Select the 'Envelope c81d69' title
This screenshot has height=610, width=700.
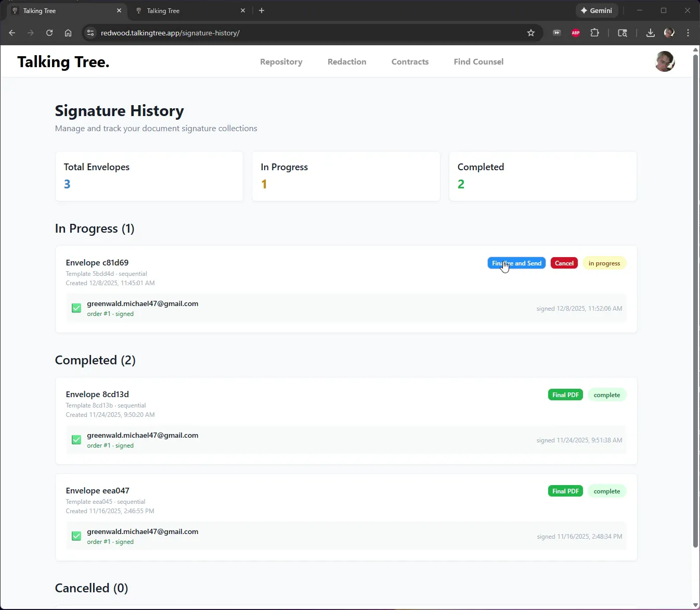point(97,263)
